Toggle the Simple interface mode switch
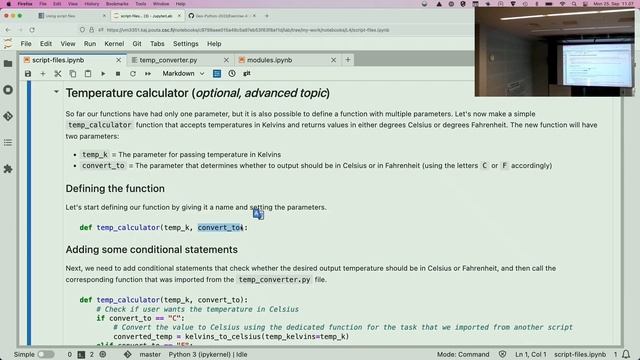 pos(46,354)
